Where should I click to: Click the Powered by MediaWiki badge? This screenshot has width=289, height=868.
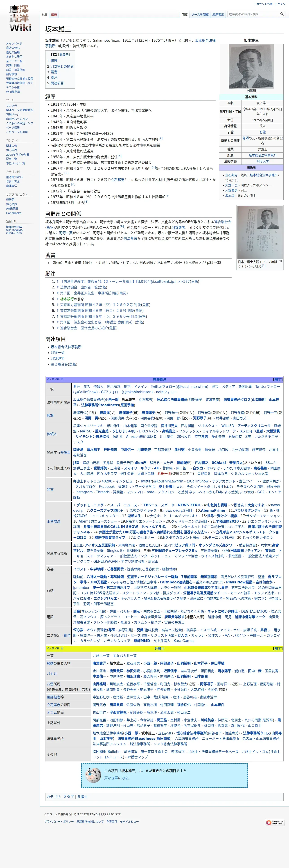pos(274,822)
